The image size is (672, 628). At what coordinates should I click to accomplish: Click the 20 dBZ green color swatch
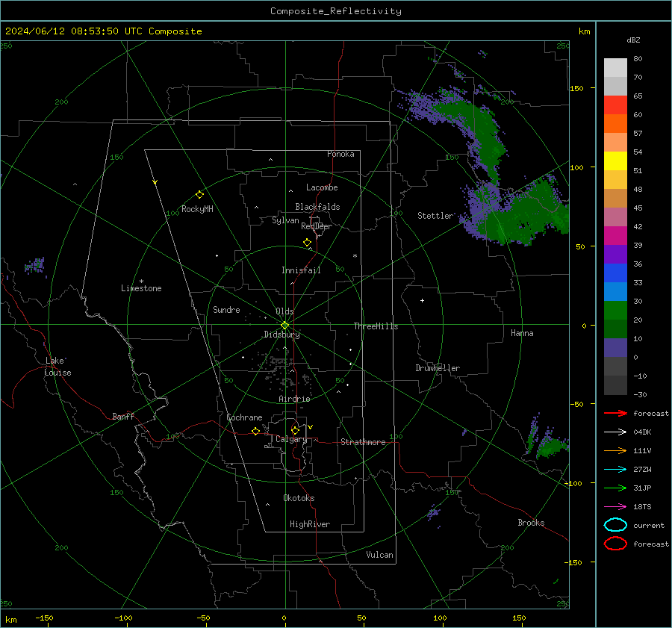click(x=615, y=311)
